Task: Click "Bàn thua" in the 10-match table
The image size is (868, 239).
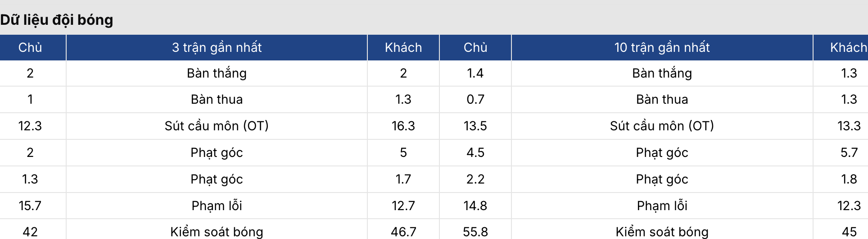Action: 662,99
